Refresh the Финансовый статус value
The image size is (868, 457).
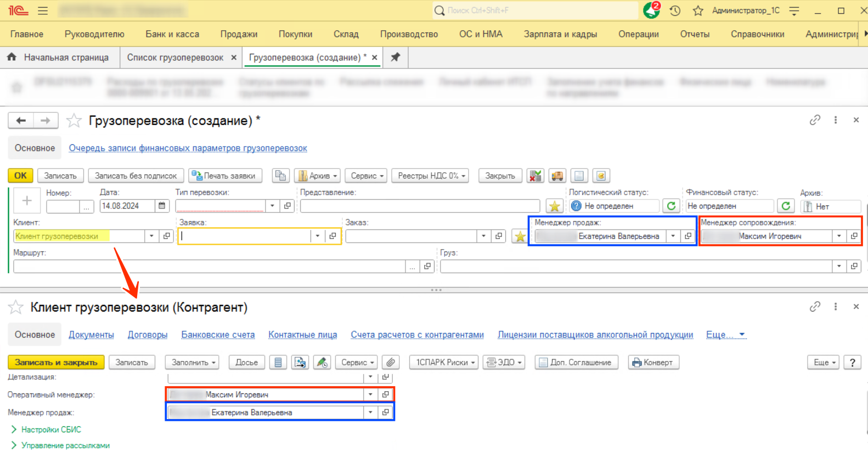click(786, 206)
